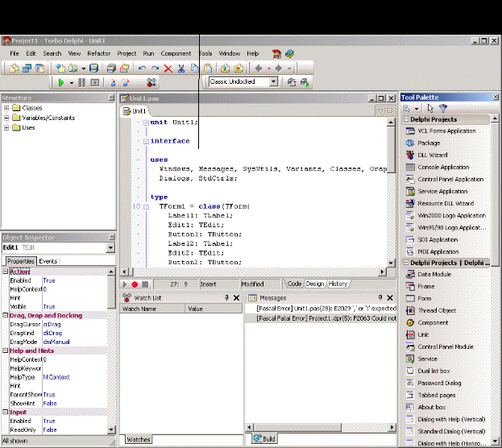Close the Structure panel

pyautogui.click(x=111, y=97)
